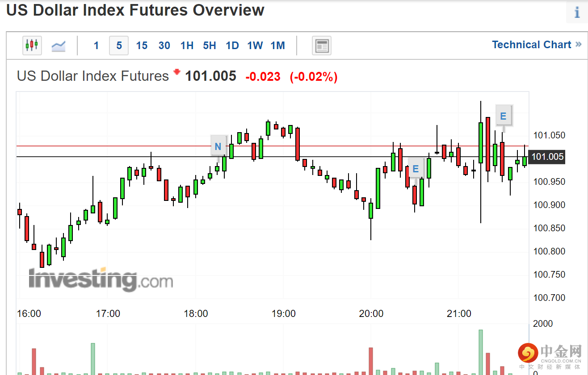
Task: Switch to the 5H timeframe
Action: [x=210, y=46]
